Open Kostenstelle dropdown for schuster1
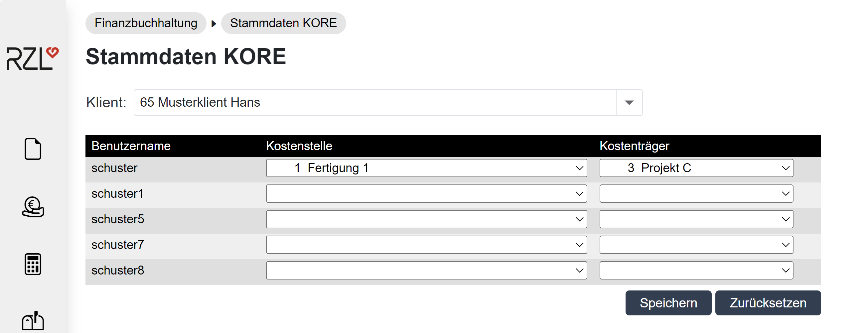 [426, 194]
